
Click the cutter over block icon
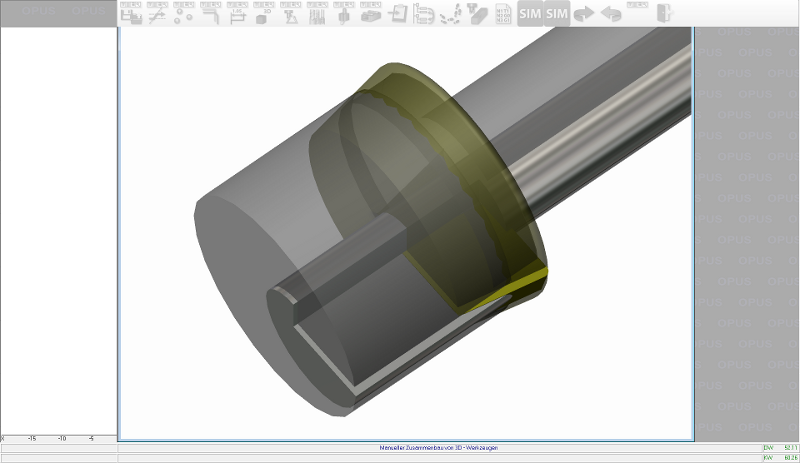coord(477,14)
